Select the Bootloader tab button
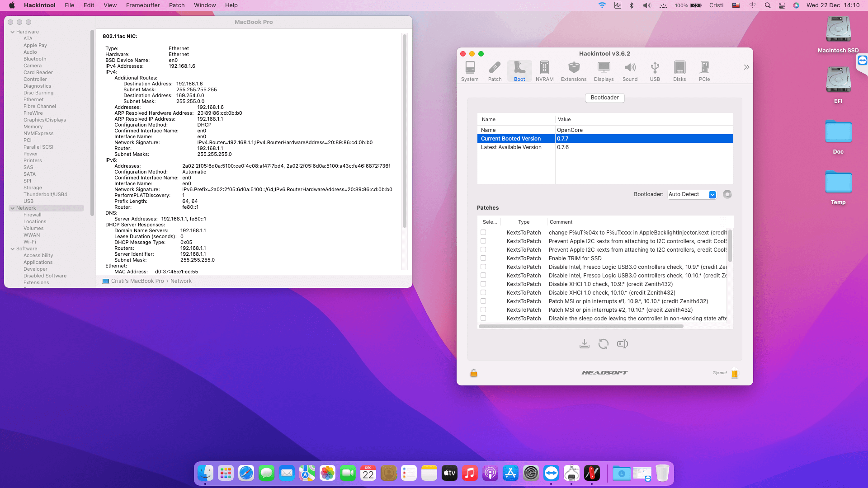Screen dimensions: 868x488 (x=604, y=98)
